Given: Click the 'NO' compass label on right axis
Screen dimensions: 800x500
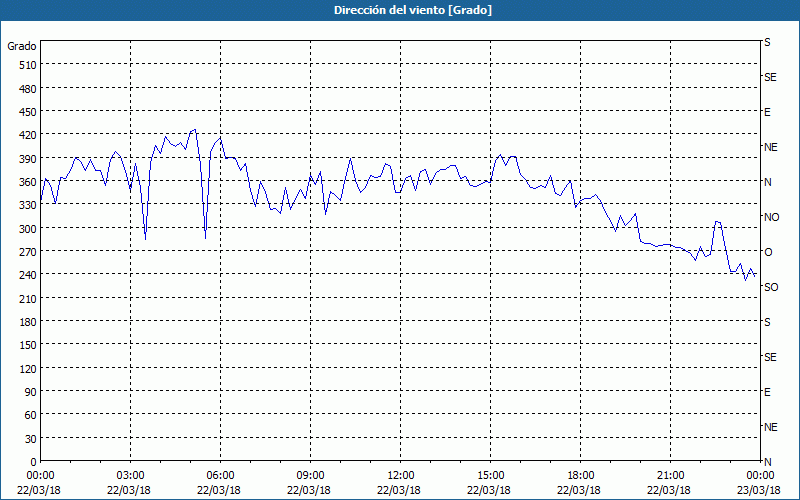Looking at the screenshot, I should click(771, 217).
